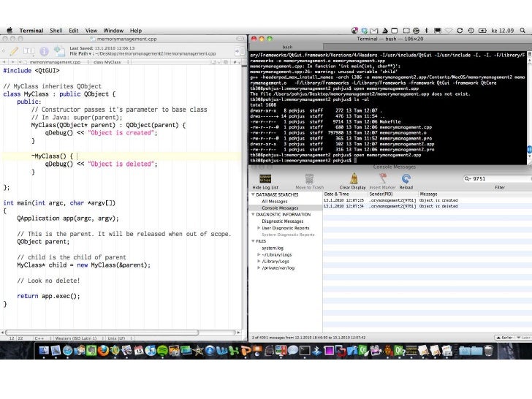Click the Move to Trash icon
Screen dimensions: 532x399
click(x=309, y=178)
